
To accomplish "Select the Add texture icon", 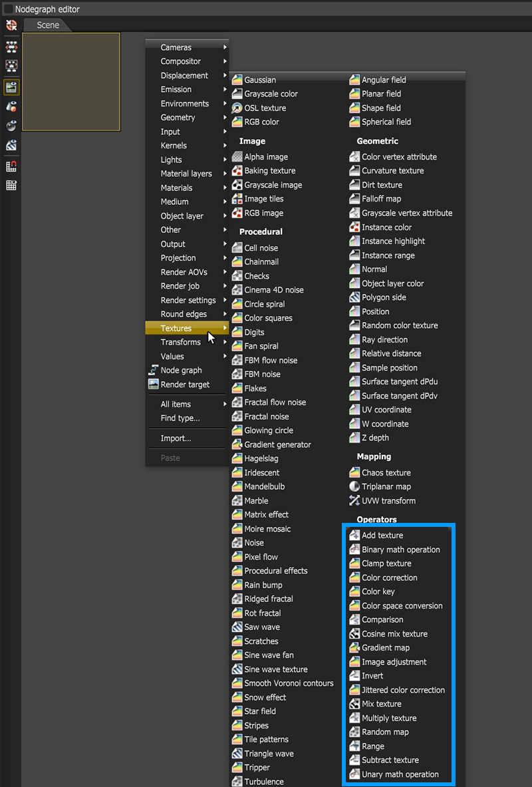I will tap(354, 535).
